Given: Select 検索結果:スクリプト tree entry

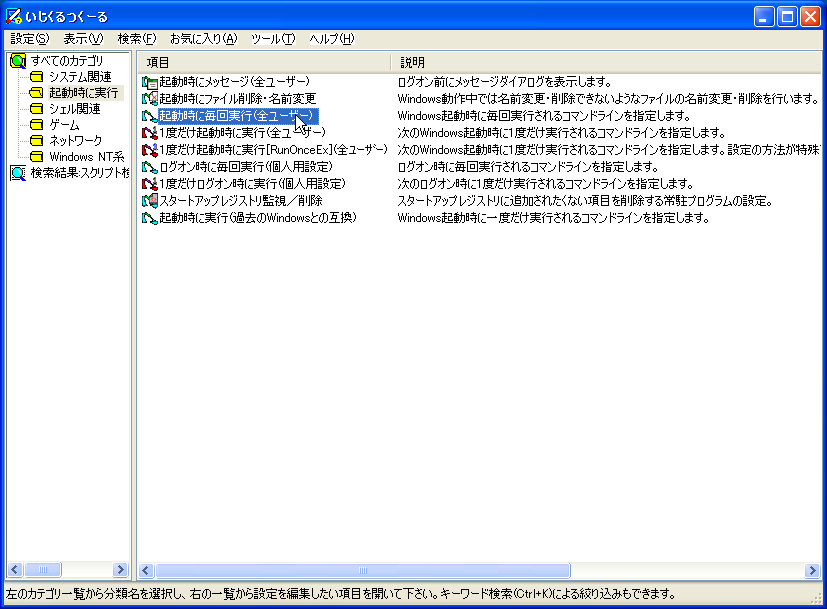Looking at the screenshot, I should pyautogui.click(x=79, y=173).
